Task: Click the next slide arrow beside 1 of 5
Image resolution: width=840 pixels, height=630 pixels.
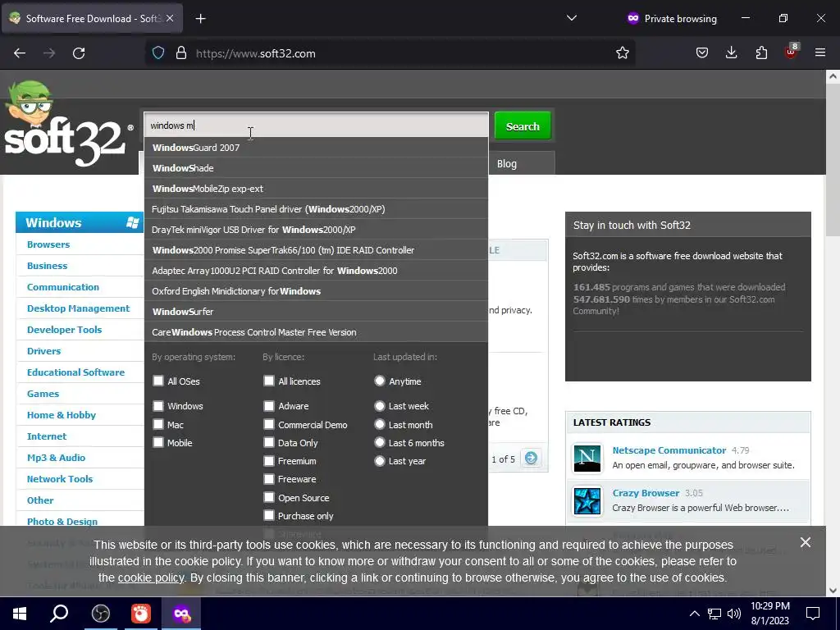Action: coord(531,458)
